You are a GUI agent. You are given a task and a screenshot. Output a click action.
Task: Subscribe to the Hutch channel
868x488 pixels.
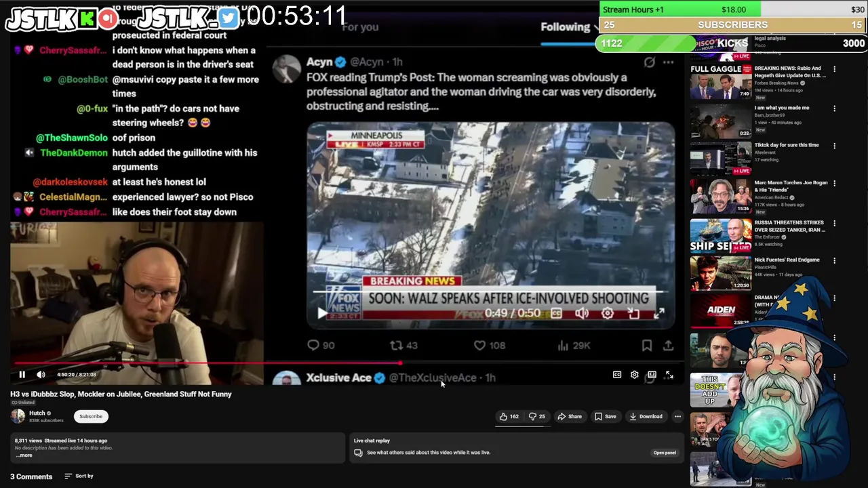[x=91, y=416]
